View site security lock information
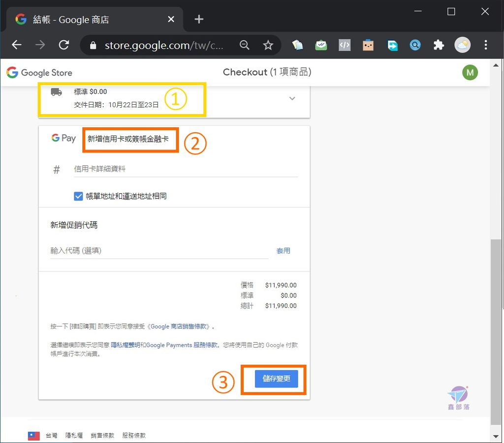This screenshot has height=443, width=504. [x=93, y=45]
